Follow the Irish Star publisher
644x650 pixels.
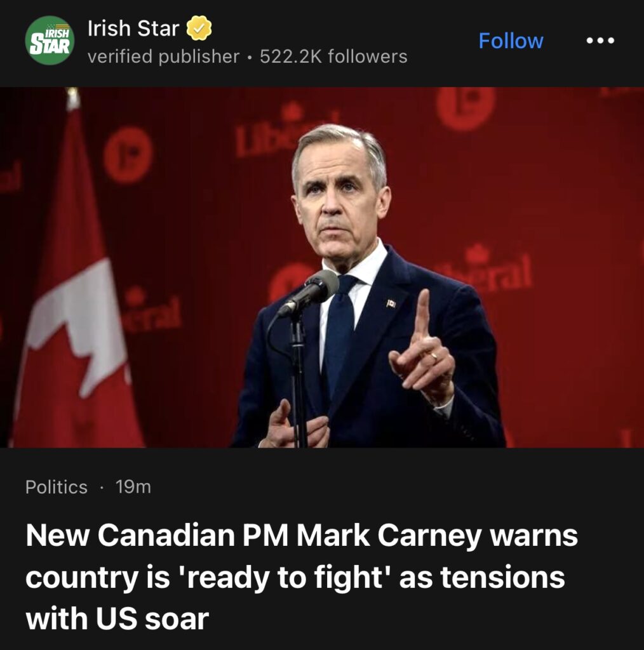click(x=511, y=41)
